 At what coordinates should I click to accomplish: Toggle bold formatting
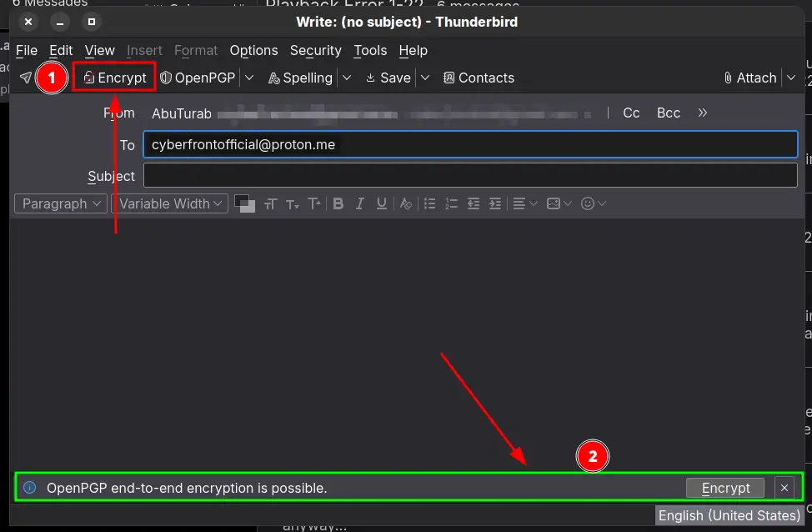[x=338, y=203]
